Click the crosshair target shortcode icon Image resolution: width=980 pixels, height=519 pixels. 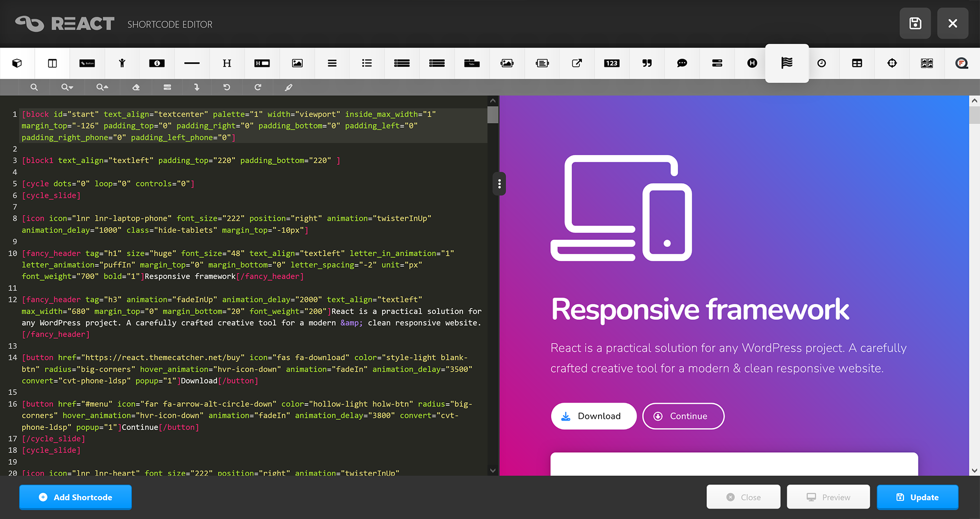click(x=892, y=63)
